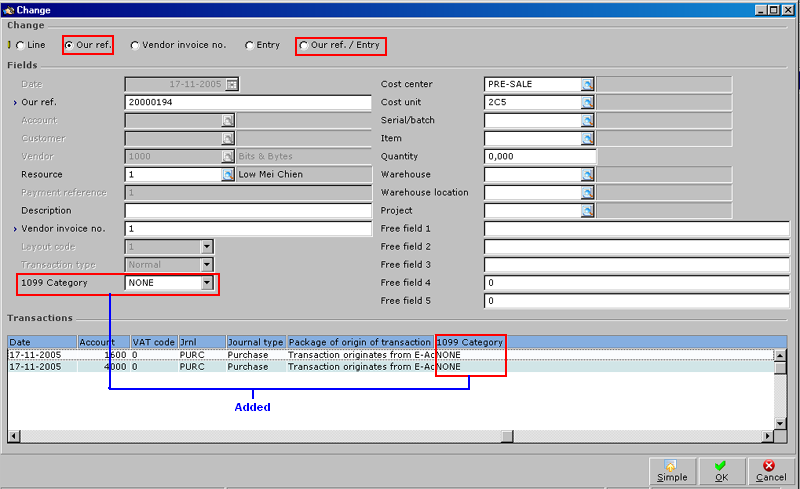Sort by the Journal type column header
This screenshot has height=489, width=800.
point(256,342)
